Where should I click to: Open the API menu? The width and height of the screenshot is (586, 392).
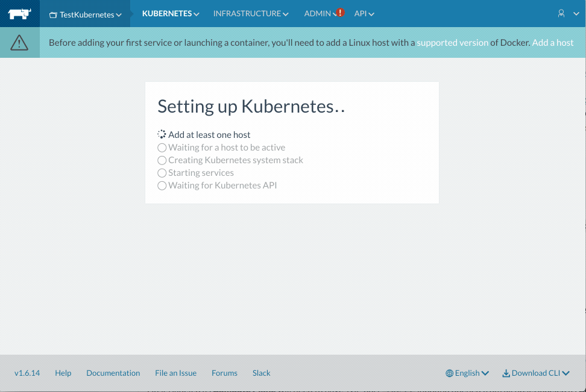(364, 13)
